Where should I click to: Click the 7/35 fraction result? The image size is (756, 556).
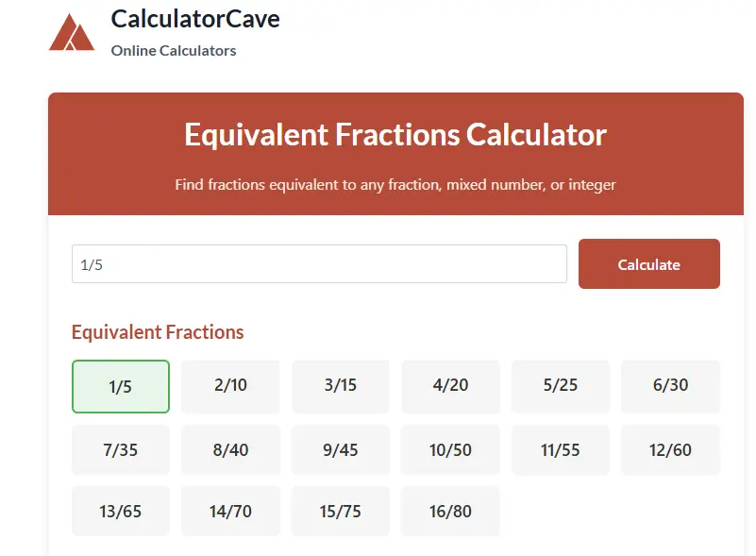(120, 449)
